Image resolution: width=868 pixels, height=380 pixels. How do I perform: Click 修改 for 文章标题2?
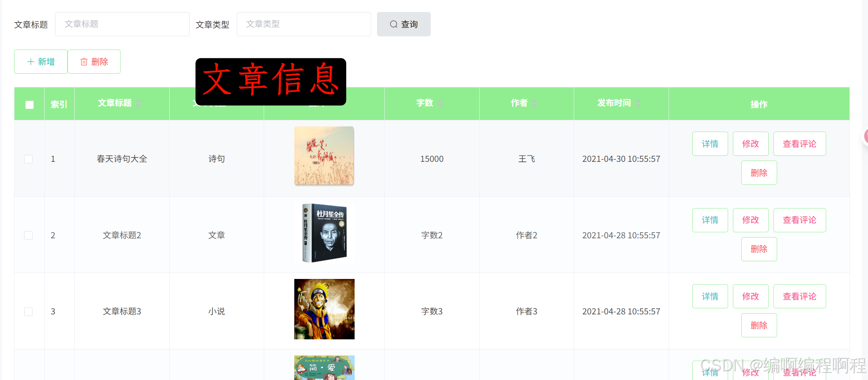pos(751,220)
